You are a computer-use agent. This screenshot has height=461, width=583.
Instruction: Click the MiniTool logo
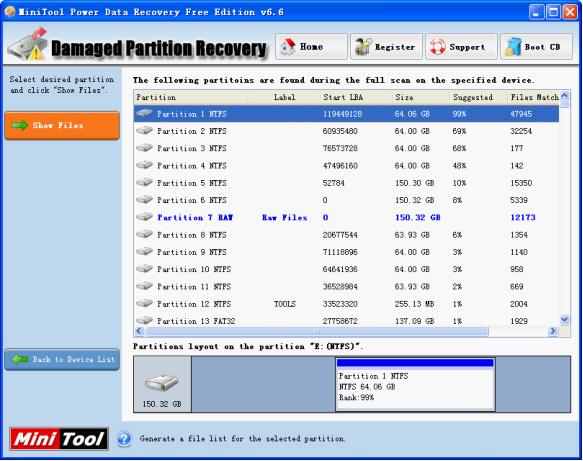(59, 439)
